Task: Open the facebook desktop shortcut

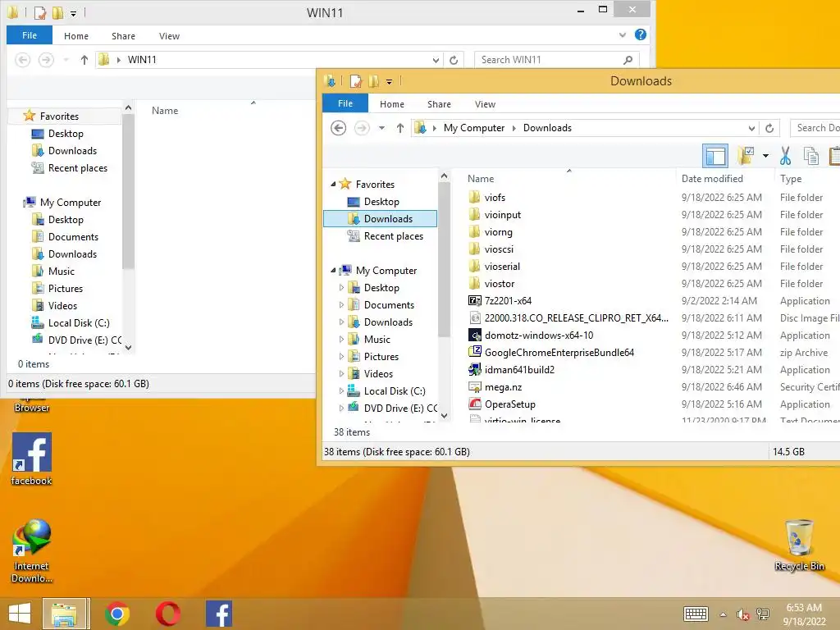Action: tap(32, 459)
